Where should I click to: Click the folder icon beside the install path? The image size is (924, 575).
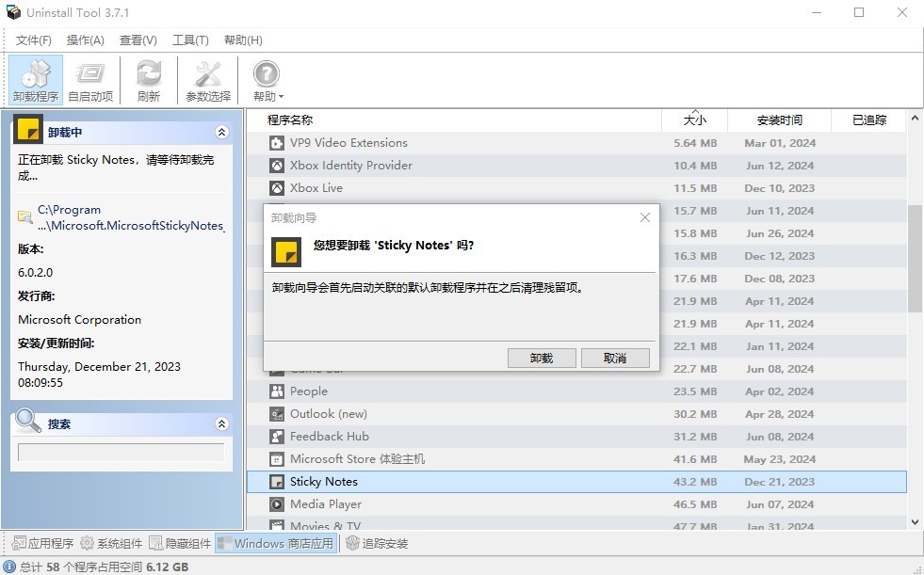click(24, 217)
